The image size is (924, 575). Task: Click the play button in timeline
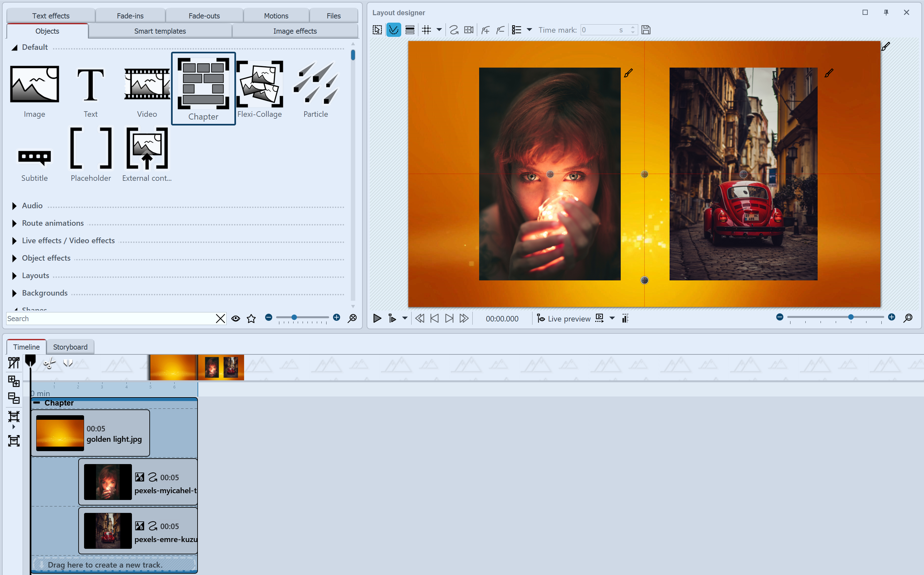click(377, 319)
